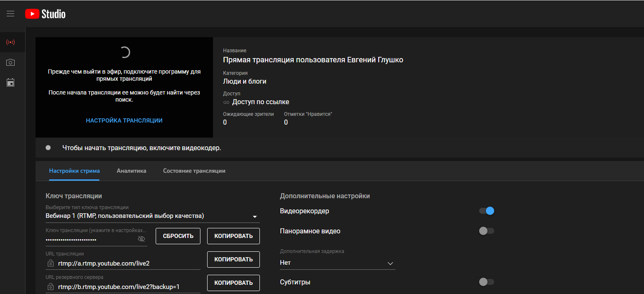644x294 pixels.
Task: Click the lock icon beside backup server URL
Action: pyautogui.click(x=51, y=287)
